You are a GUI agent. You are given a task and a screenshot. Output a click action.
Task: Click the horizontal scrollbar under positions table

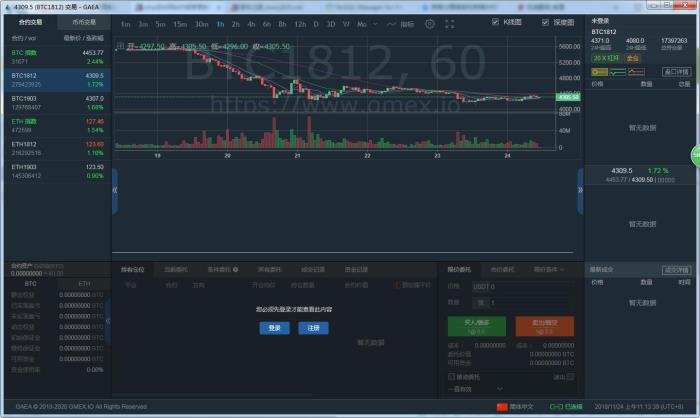pyautogui.click(x=212, y=395)
